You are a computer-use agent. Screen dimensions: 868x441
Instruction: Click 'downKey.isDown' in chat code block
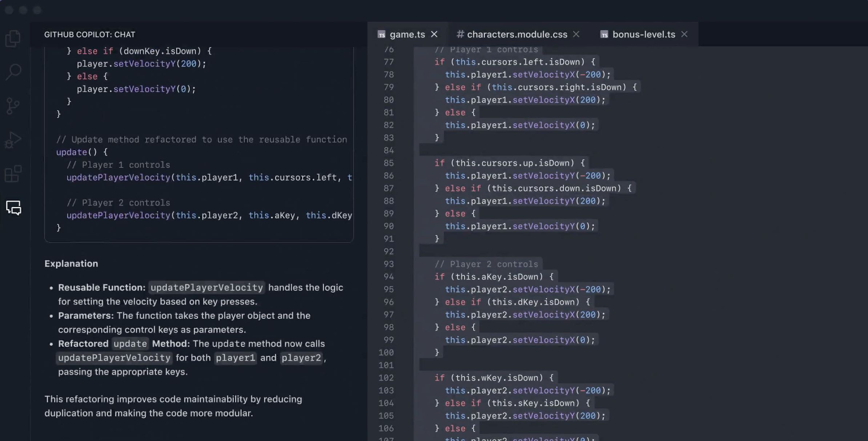coord(160,51)
